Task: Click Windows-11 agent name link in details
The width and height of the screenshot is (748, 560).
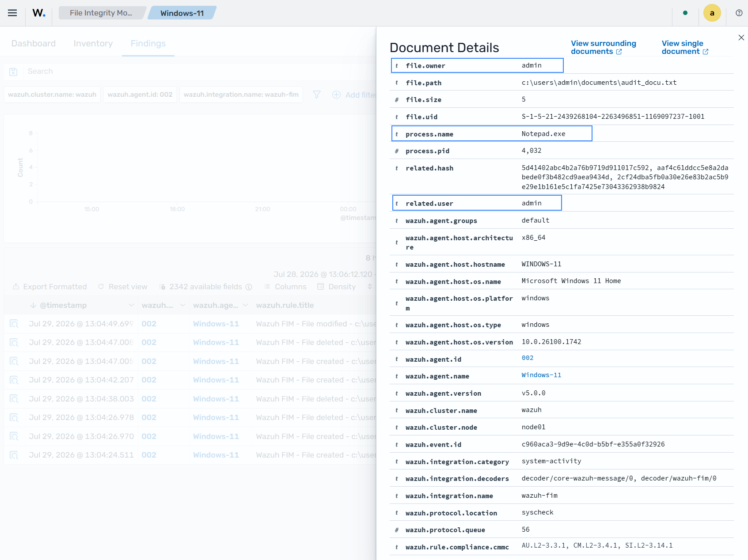Action: 541,375
